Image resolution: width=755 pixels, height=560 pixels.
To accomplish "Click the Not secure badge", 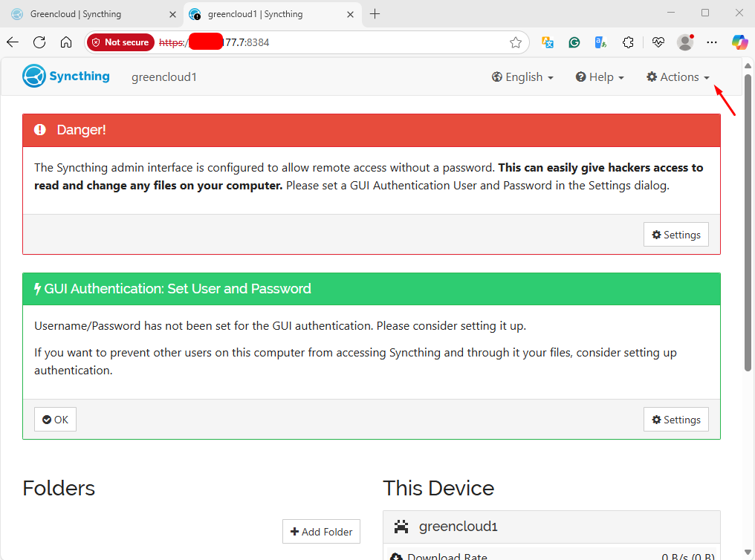I will click(x=120, y=42).
